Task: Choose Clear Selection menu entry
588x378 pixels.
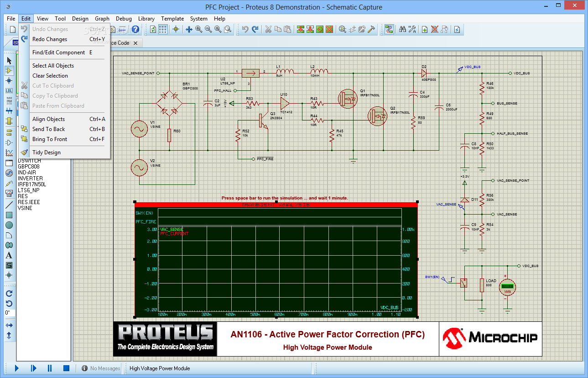Action: (64, 76)
